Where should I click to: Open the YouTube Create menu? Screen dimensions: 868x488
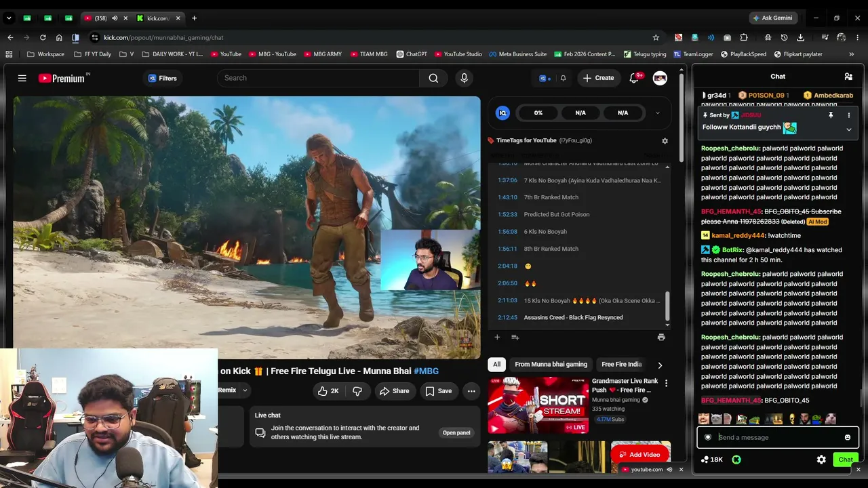(x=599, y=78)
